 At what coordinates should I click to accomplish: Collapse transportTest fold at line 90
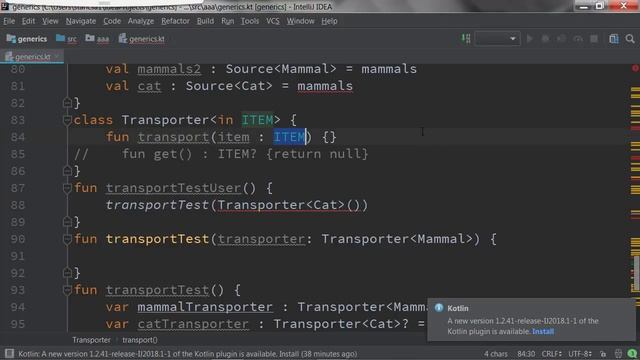pyautogui.click(x=67, y=239)
